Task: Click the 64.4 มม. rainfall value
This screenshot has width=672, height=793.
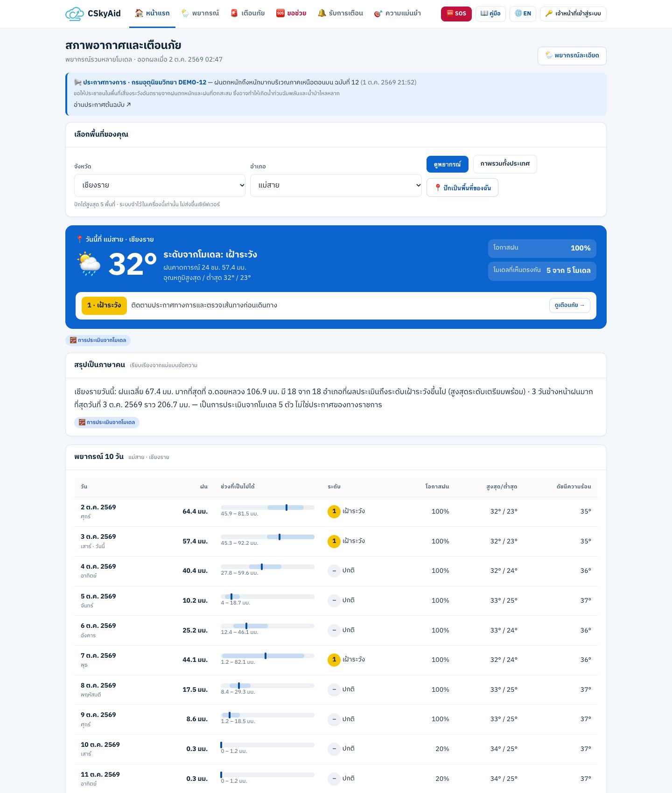Action: coord(195,512)
